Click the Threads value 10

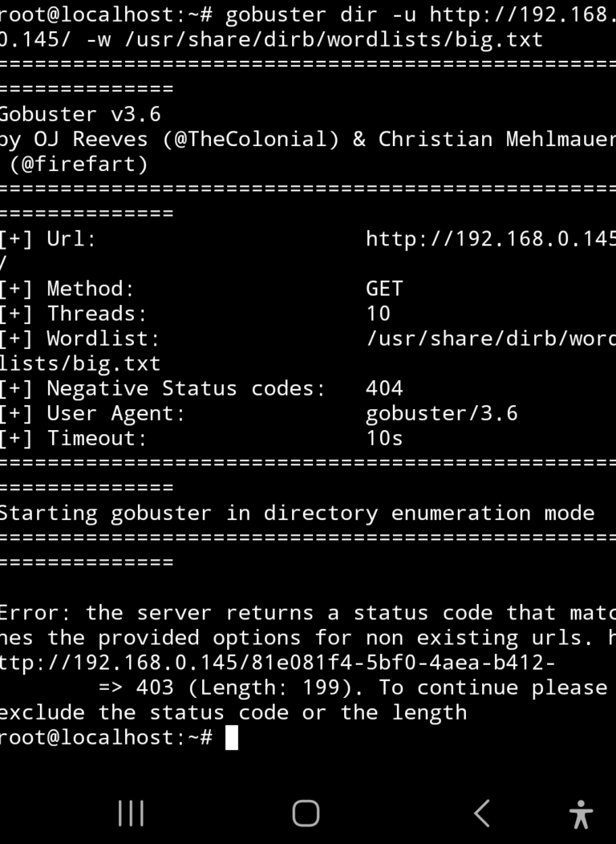coord(378,313)
